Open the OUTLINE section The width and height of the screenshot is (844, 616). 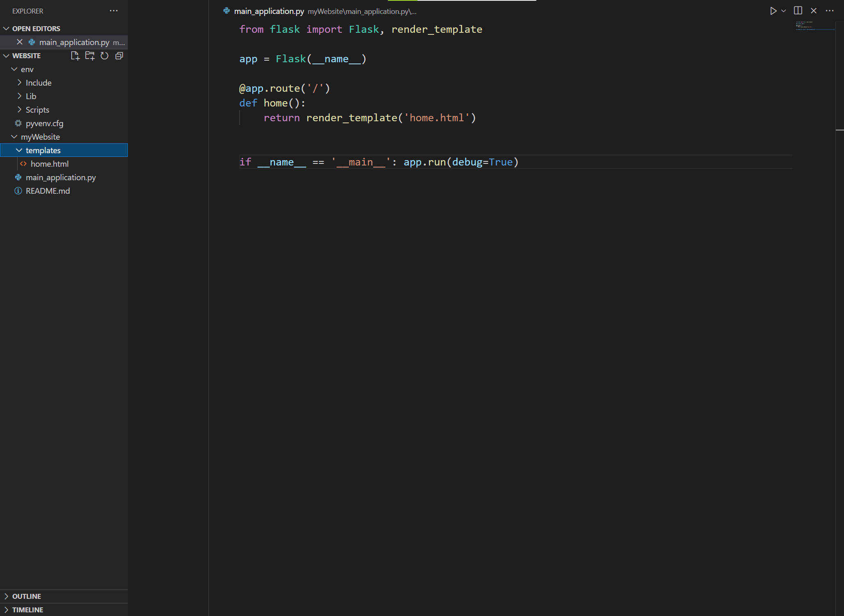(x=26, y=596)
